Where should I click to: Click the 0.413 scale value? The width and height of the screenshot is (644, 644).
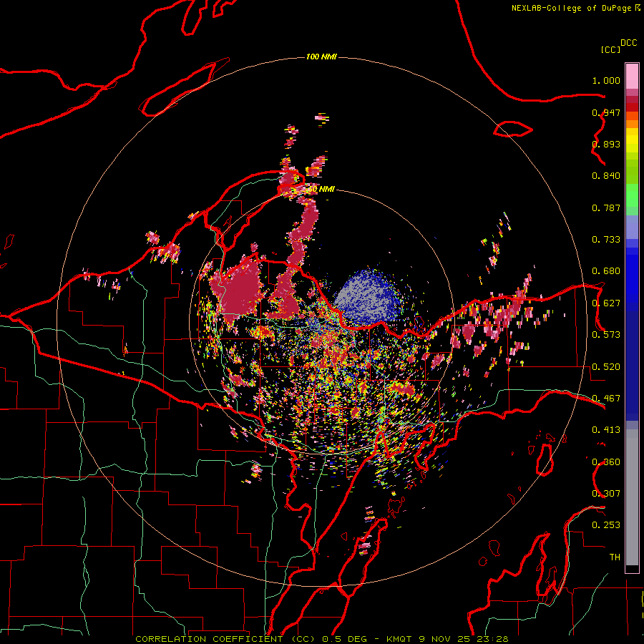(606, 430)
